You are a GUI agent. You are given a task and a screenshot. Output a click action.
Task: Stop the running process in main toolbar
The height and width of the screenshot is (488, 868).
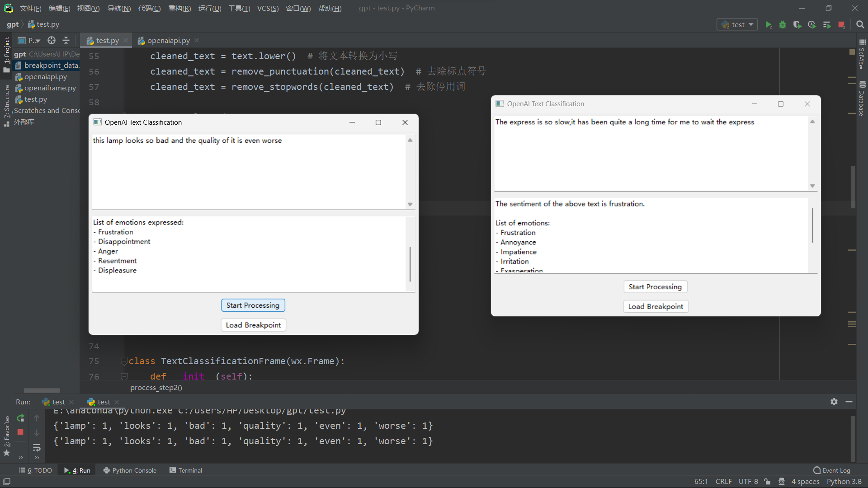[841, 25]
